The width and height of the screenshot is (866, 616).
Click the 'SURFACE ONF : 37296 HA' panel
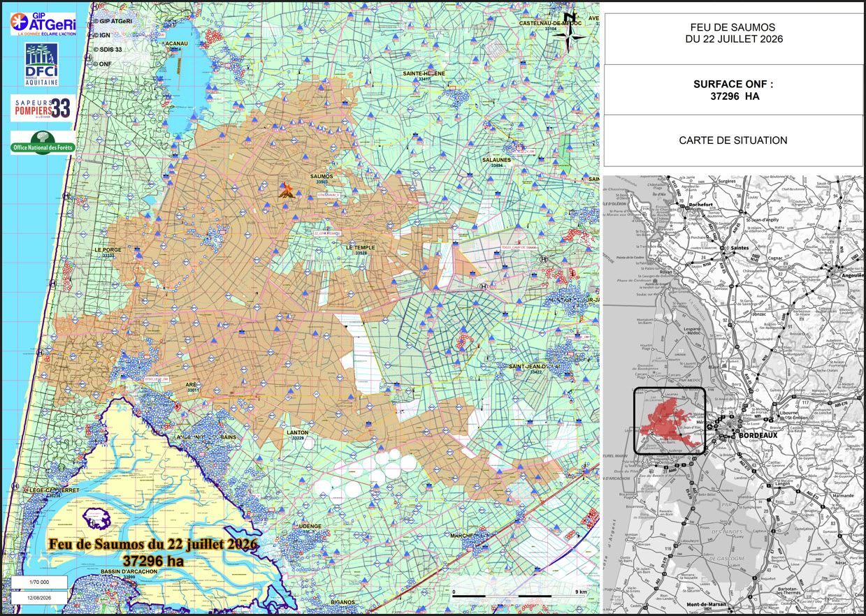[733, 90]
